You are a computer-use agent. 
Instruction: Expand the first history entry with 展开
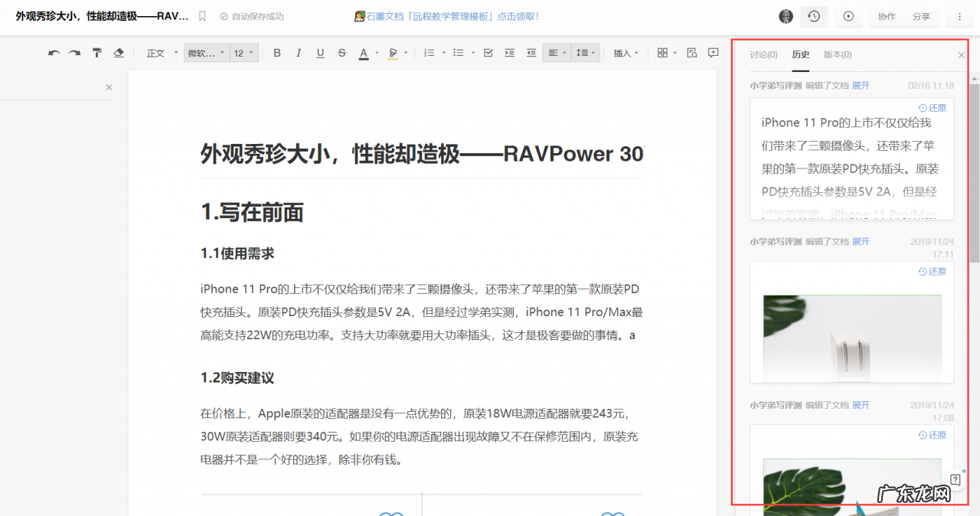click(x=860, y=85)
